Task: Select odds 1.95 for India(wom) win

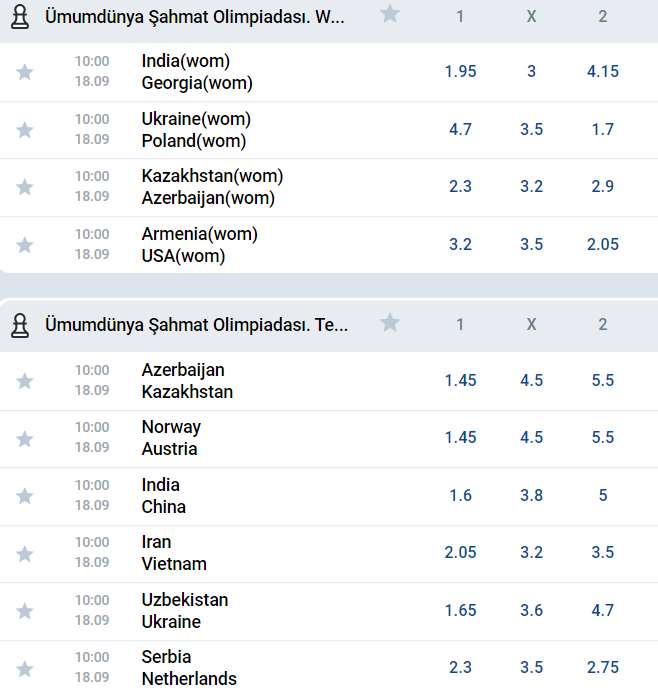Action: coord(460,71)
